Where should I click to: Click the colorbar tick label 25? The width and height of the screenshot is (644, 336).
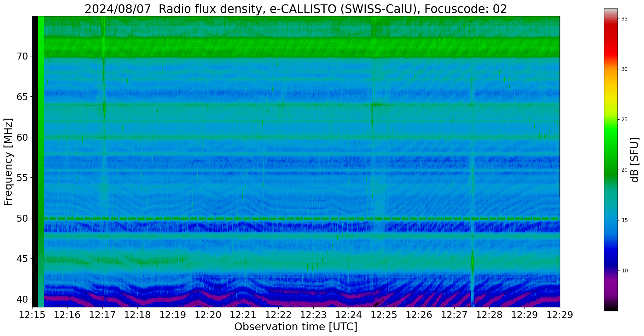[x=624, y=120]
